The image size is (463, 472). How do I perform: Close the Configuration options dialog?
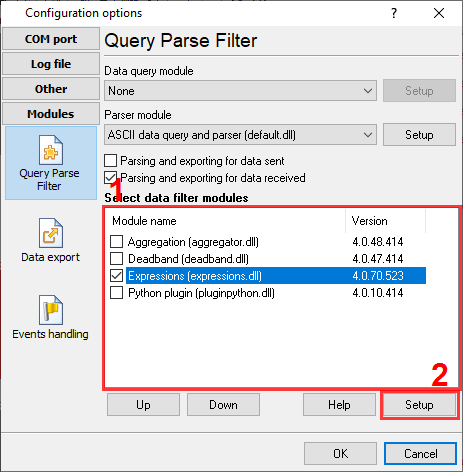click(x=439, y=13)
